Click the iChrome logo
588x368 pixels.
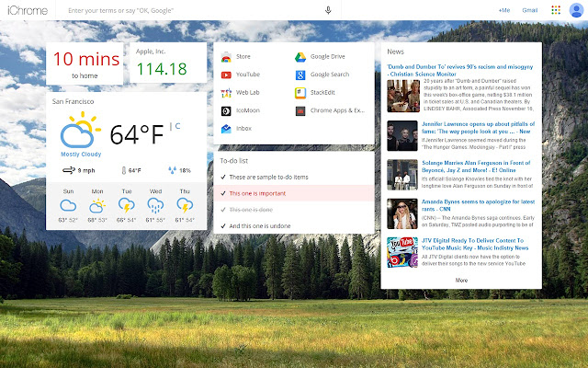coord(28,10)
